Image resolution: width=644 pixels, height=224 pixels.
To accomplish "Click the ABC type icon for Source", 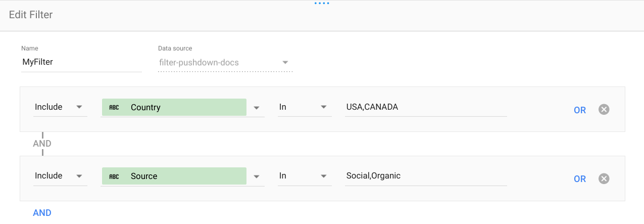I will (114, 176).
